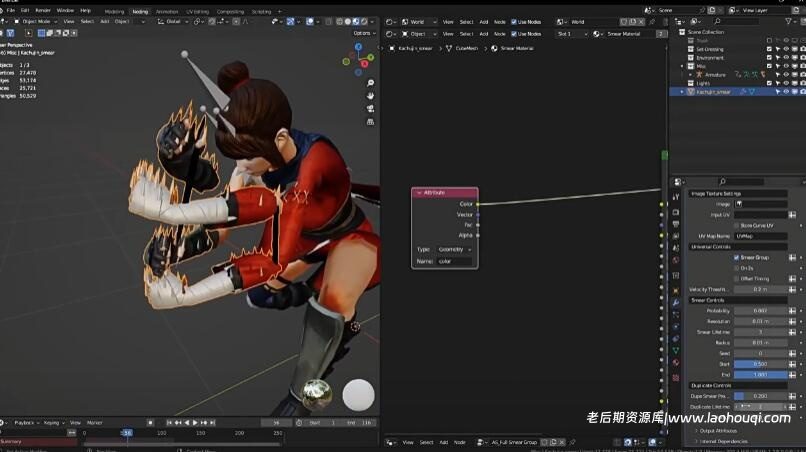Expand the Misc collection in outliner
Viewport: 806px width, 452px height.
682,66
